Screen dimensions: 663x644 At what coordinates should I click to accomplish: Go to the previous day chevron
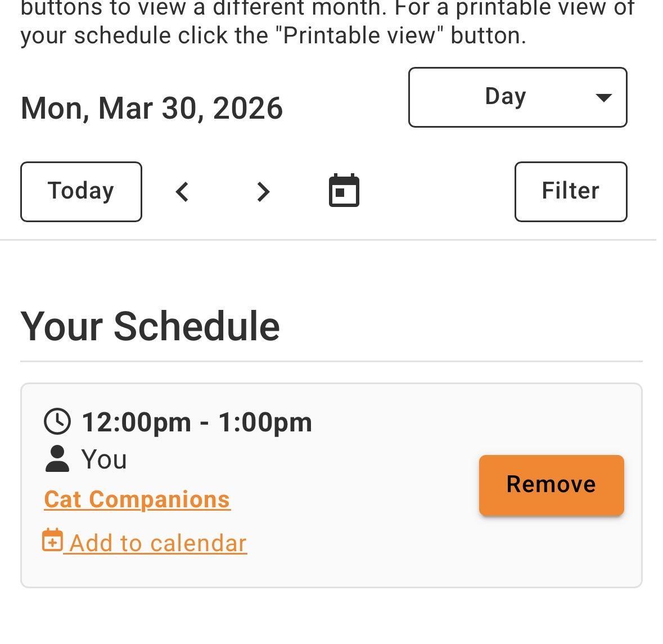pos(182,192)
